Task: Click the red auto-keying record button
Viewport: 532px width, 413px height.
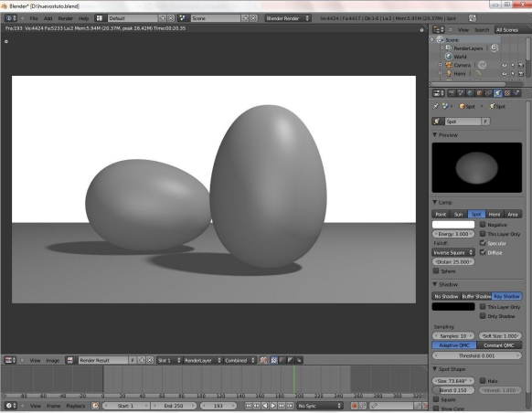Action: click(x=355, y=406)
